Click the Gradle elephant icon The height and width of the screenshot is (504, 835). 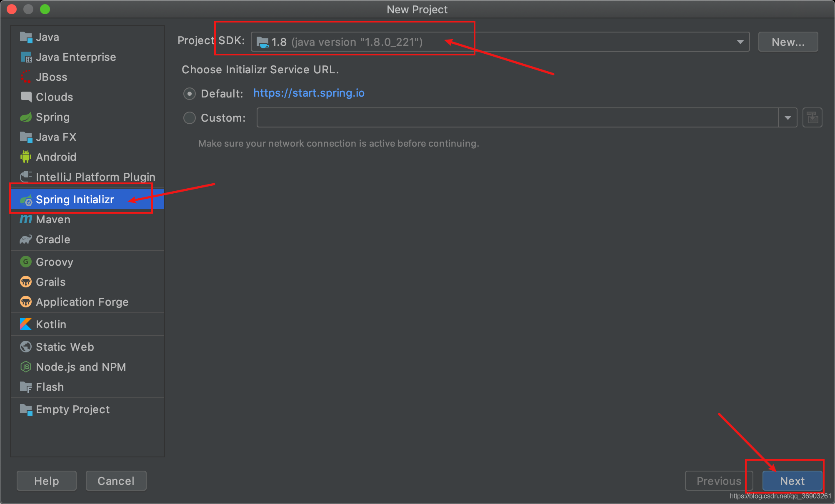pyautogui.click(x=26, y=240)
